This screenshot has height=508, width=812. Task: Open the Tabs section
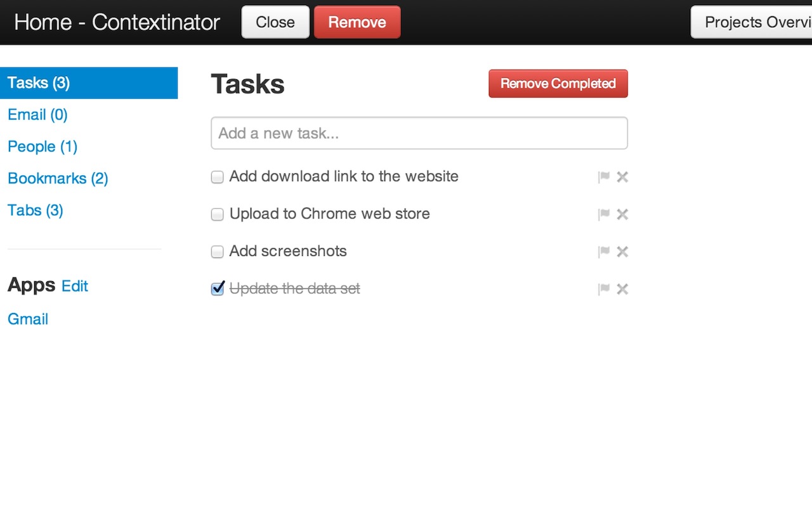pos(35,210)
